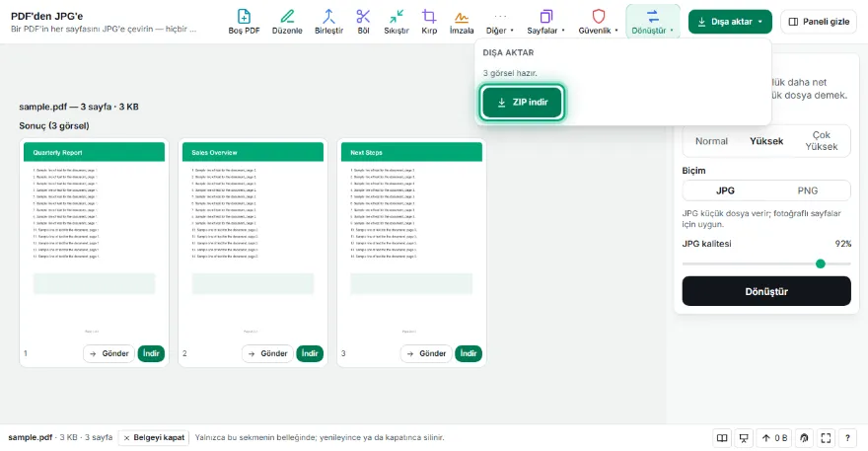The height and width of the screenshot is (451, 868).
Task: Open the Quarterly Report page thumbnail
Action: point(94,241)
